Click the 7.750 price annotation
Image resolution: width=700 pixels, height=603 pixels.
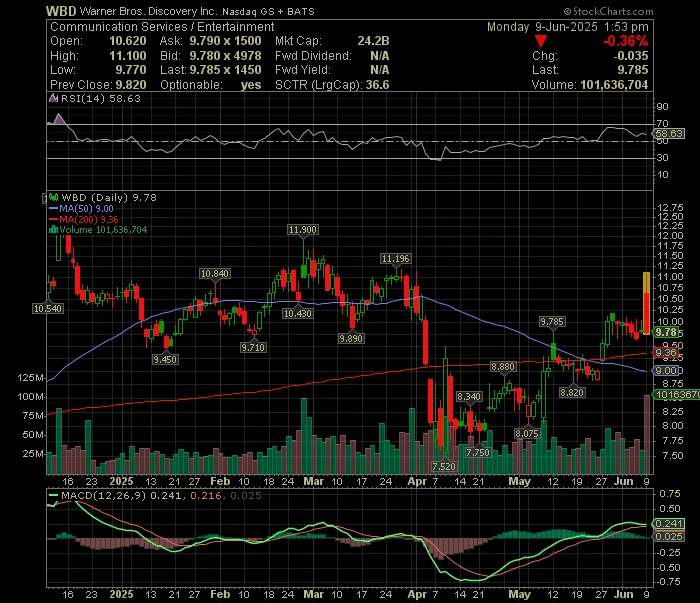click(478, 453)
